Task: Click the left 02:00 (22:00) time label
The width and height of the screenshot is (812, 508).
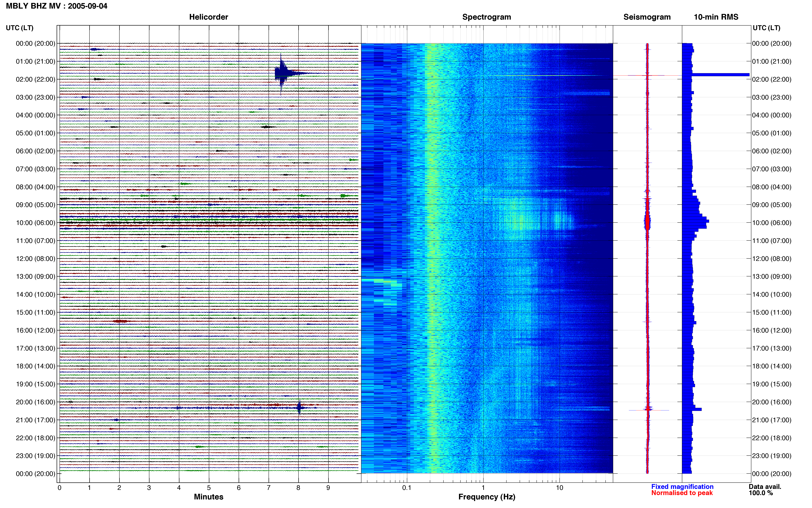Action: pos(36,79)
